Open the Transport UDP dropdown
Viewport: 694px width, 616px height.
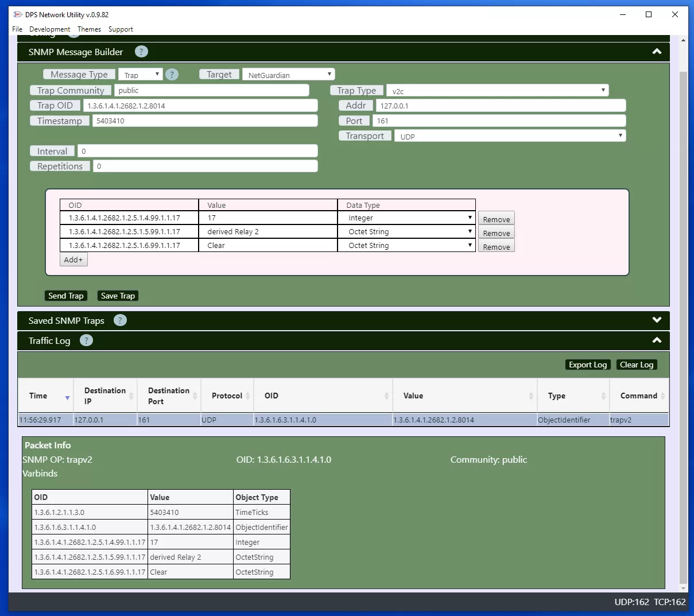coord(509,136)
